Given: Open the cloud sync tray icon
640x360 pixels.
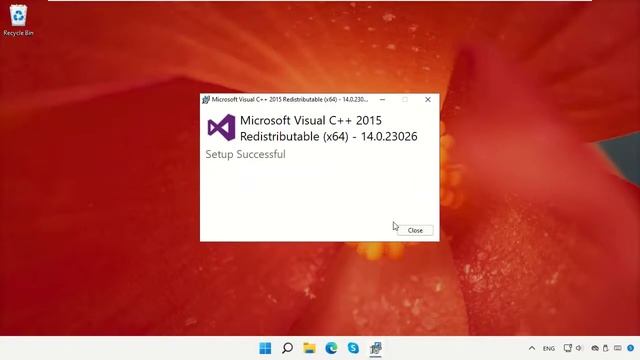Looking at the screenshot, I should (x=595, y=348).
